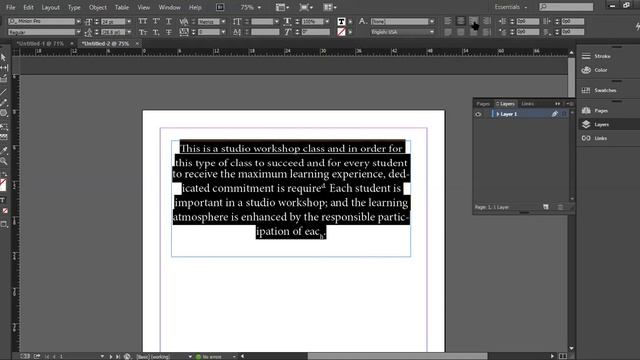Image resolution: width=640 pixels, height=360 pixels.
Task: Open the font size dropdown
Action: pos(129,21)
